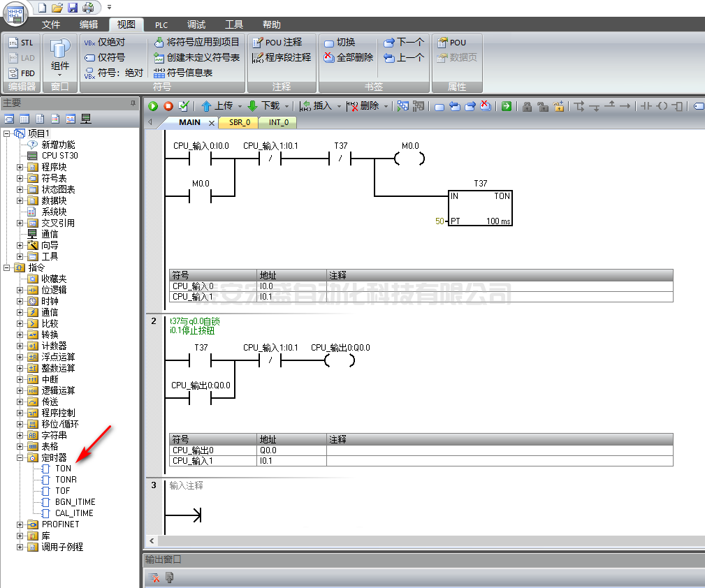Switch to the 调试 ribbon tab
Image resolution: width=705 pixels, height=588 pixels.
pos(196,24)
